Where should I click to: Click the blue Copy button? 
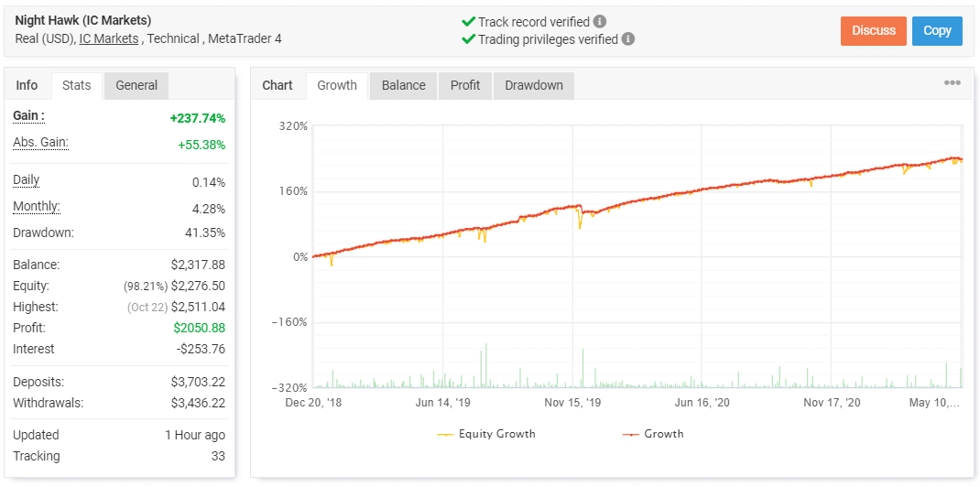pos(937,30)
